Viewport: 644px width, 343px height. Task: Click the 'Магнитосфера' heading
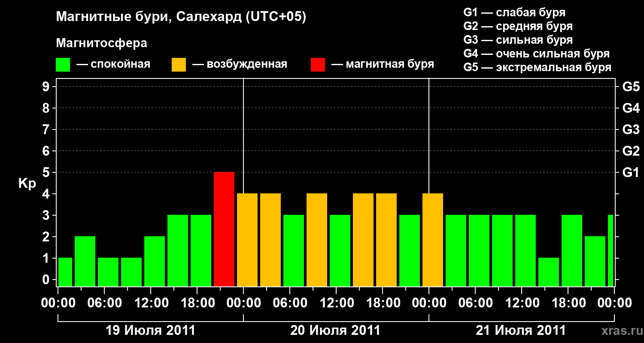click(101, 43)
